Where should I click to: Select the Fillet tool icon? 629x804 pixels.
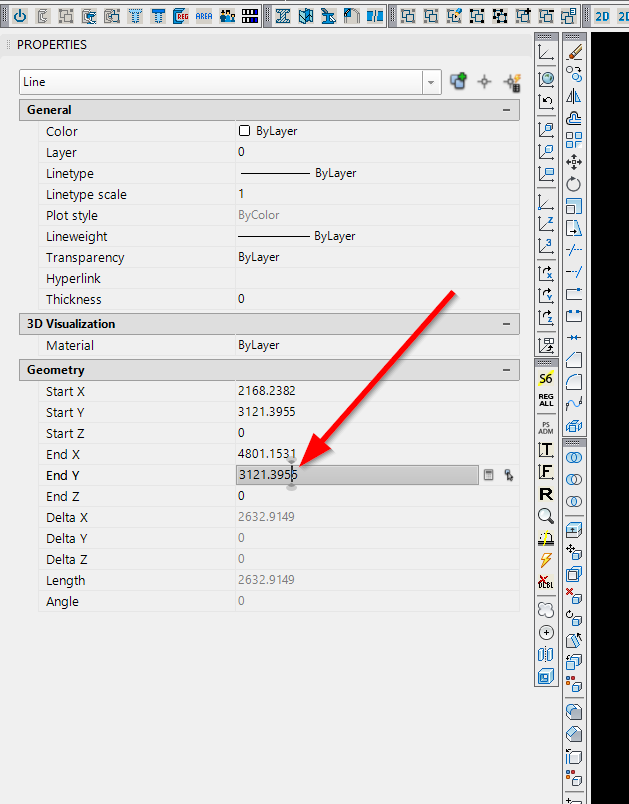[574, 382]
